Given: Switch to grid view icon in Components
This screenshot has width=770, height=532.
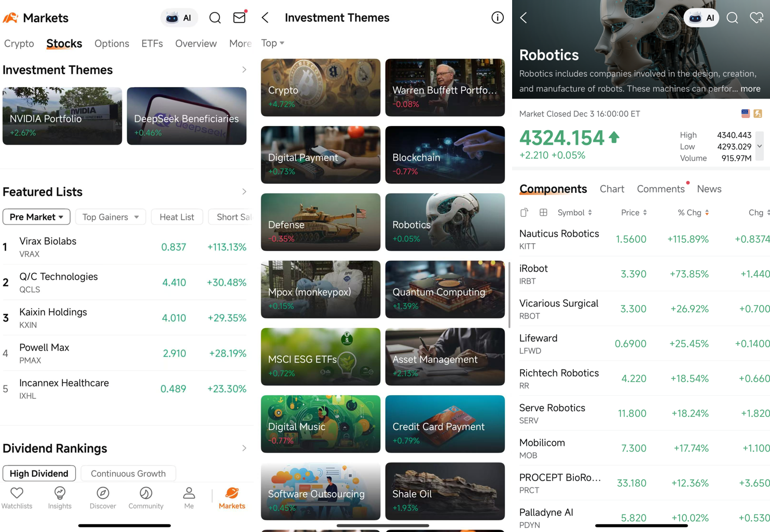Looking at the screenshot, I should pos(543,212).
